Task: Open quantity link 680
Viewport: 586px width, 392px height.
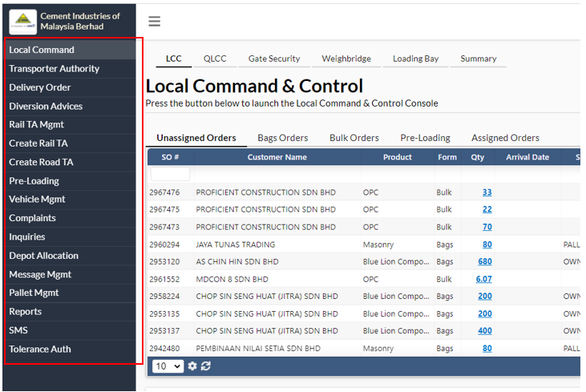Action: tap(485, 262)
